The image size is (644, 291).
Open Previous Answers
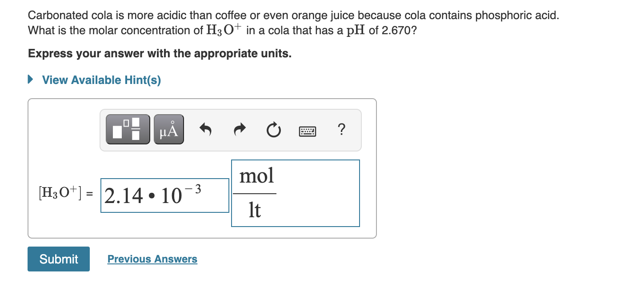(152, 259)
